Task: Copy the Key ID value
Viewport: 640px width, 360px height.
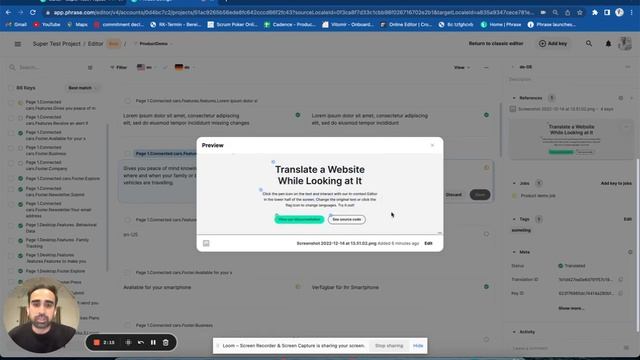Action: [620, 293]
